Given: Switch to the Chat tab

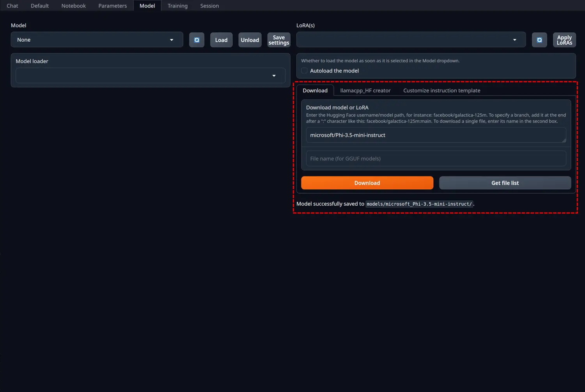Looking at the screenshot, I should [12, 6].
